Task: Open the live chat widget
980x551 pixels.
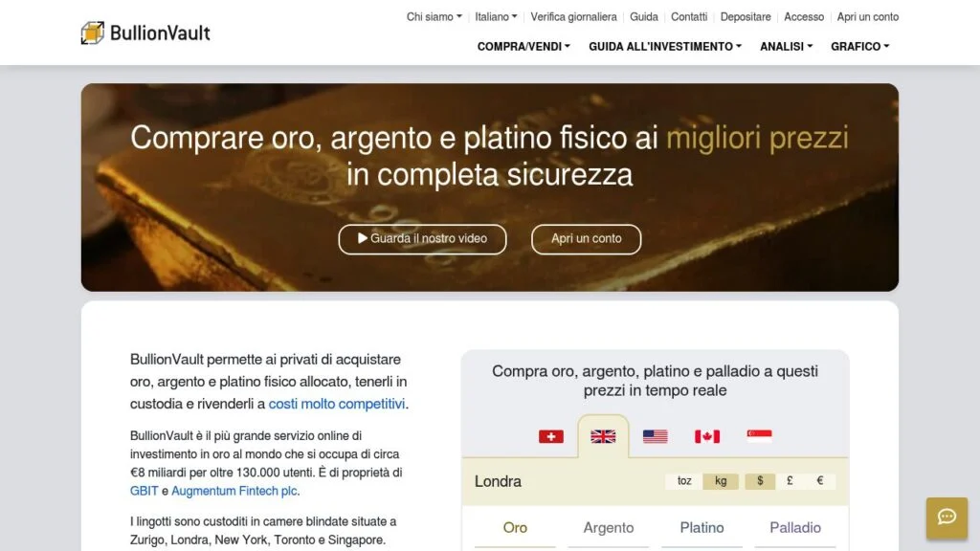Action: (947, 518)
